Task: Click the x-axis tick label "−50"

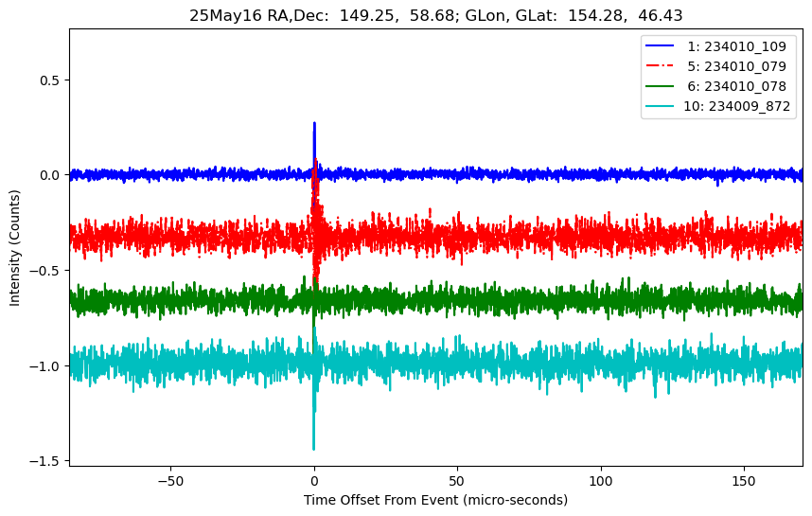Action: pos(170,481)
